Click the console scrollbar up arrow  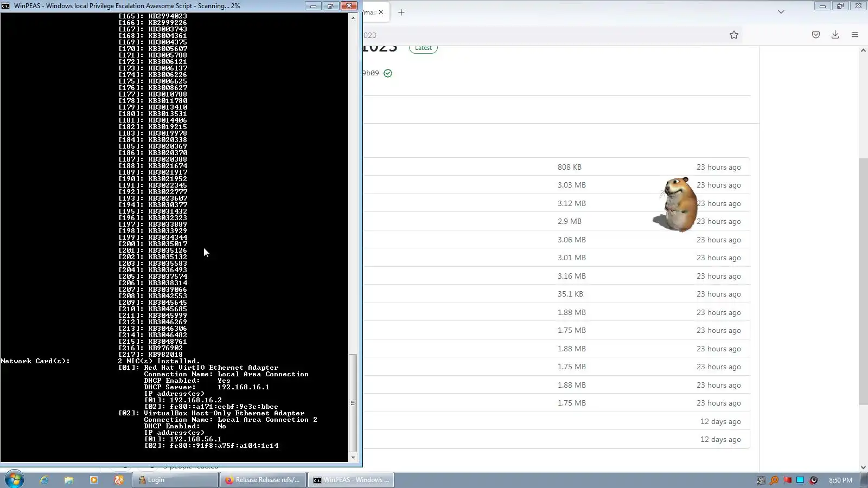[x=353, y=18]
